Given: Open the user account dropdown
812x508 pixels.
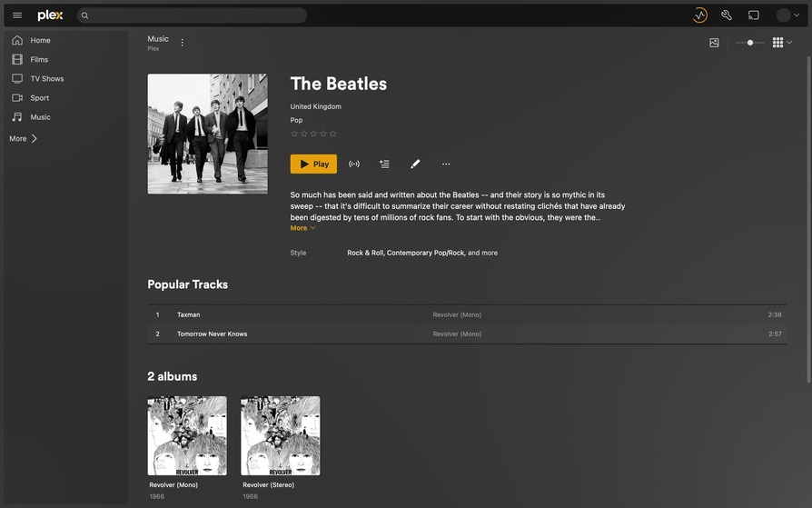Looking at the screenshot, I should [788, 15].
